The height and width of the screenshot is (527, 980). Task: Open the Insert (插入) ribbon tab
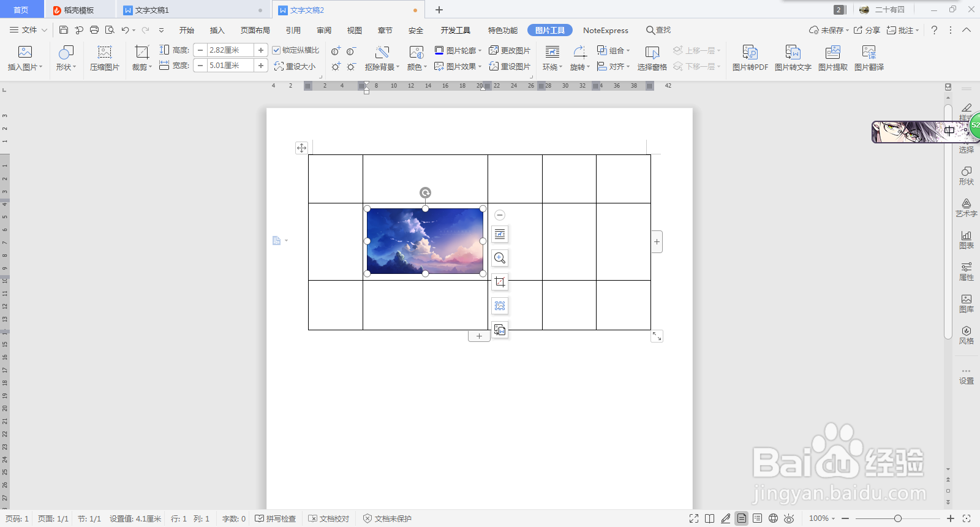217,30
